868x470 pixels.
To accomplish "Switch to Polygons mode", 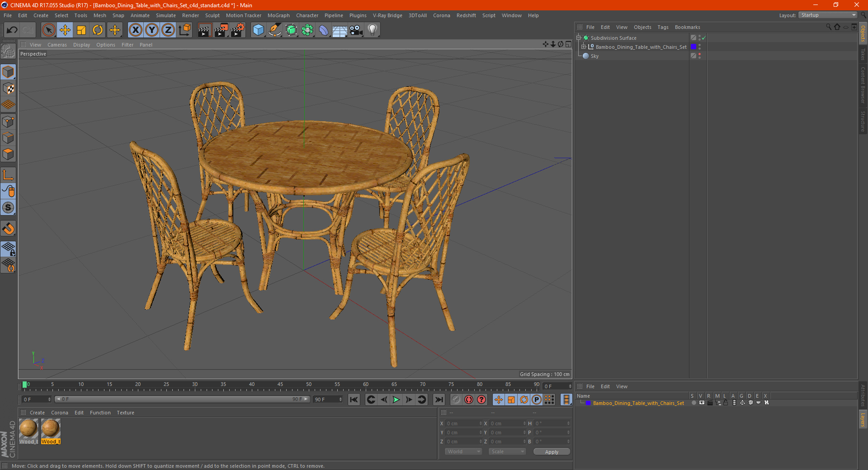I will [x=9, y=154].
